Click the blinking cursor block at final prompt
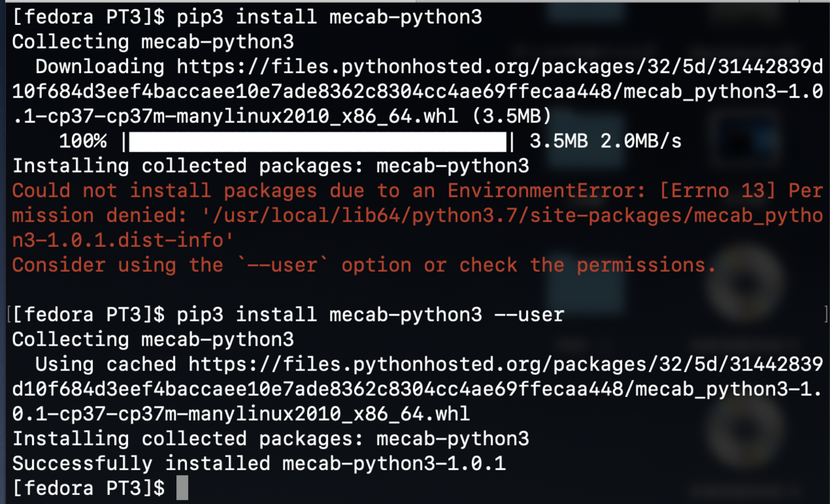The height and width of the screenshot is (504, 830). 182,488
